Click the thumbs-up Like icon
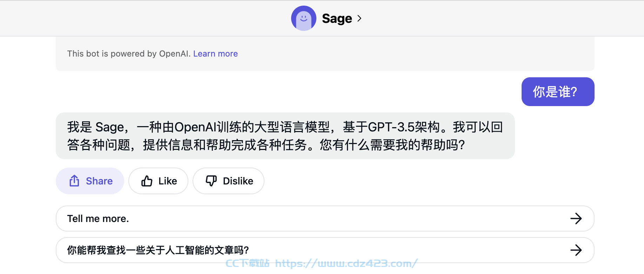The width and height of the screenshot is (644, 274). [147, 181]
